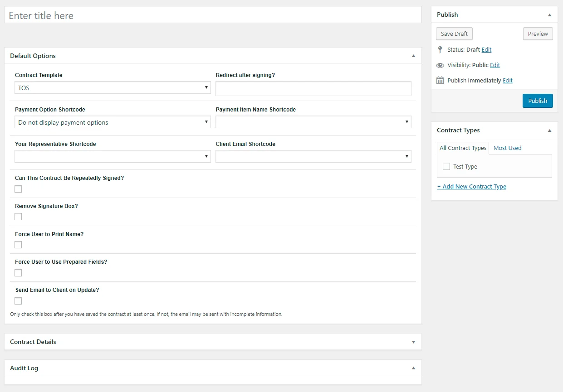Select the All Contract Types tab
The width and height of the screenshot is (563, 392).
[463, 148]
